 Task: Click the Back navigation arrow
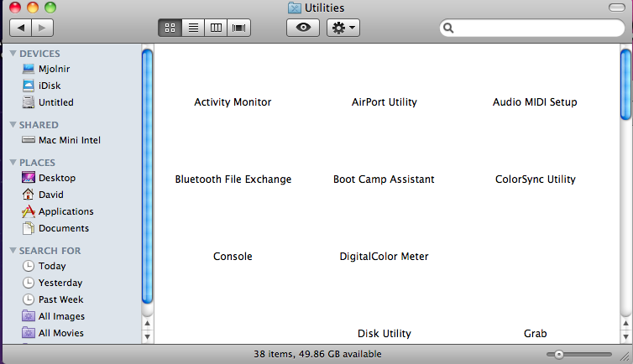click(x=21, y=28)
